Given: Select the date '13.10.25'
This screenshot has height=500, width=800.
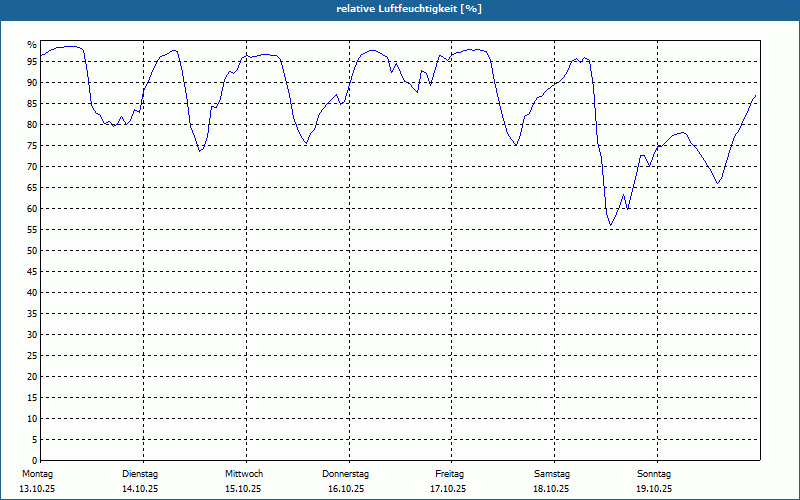Looking at the screenshot, I should coord(37,489).
